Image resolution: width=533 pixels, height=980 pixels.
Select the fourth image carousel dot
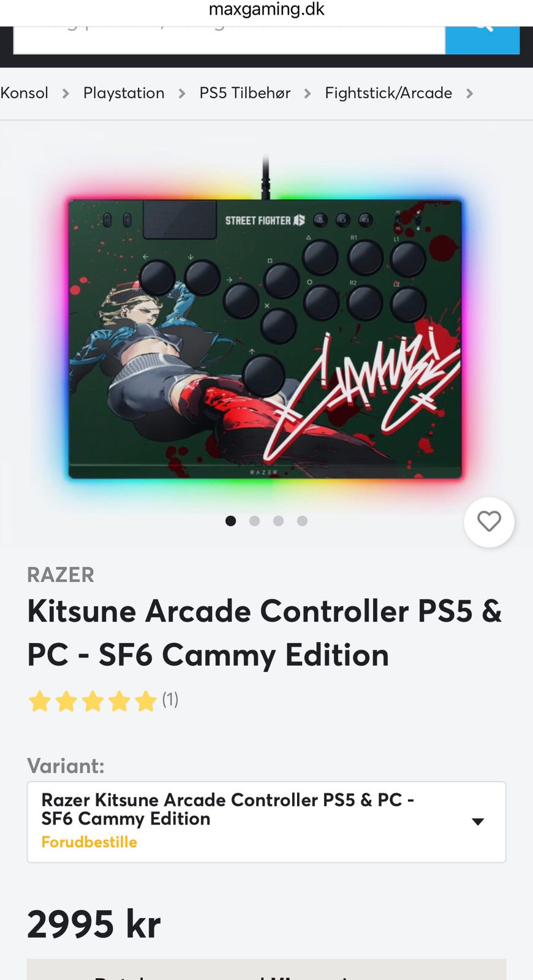(x=302, y=521)
